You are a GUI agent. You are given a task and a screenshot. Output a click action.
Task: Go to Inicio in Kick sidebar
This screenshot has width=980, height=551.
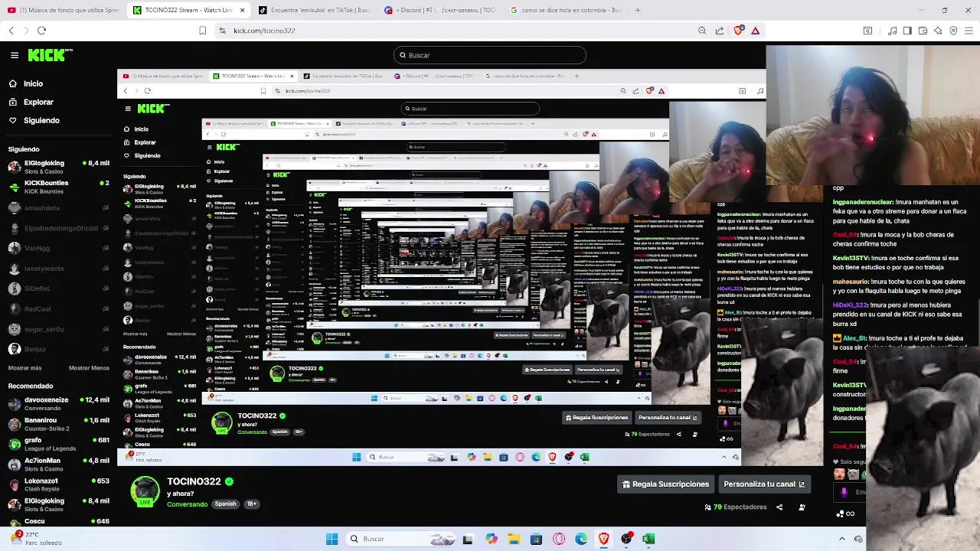click(x=33, y=83)
